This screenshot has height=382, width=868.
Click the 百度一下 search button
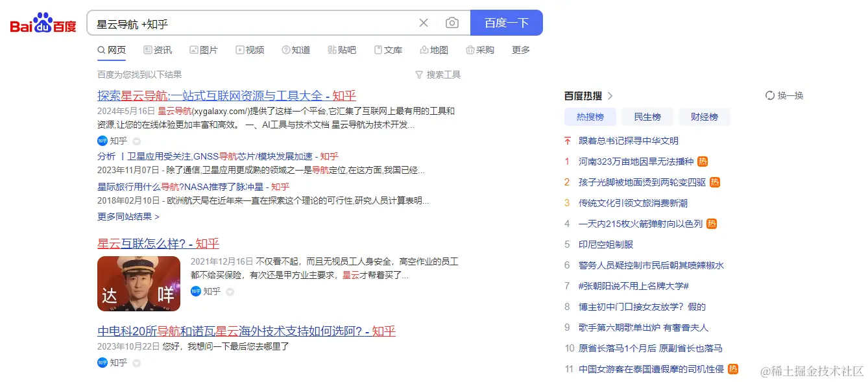tap(506, 23)
